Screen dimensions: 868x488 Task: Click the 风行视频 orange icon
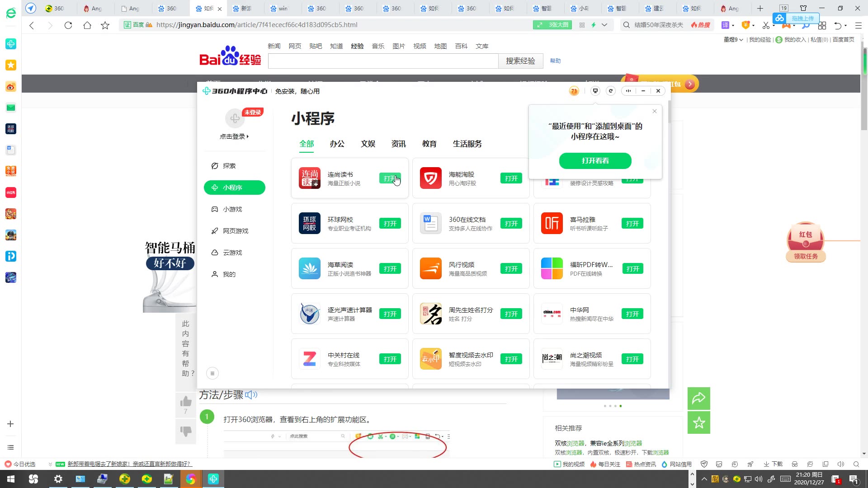tap(431, 268)
